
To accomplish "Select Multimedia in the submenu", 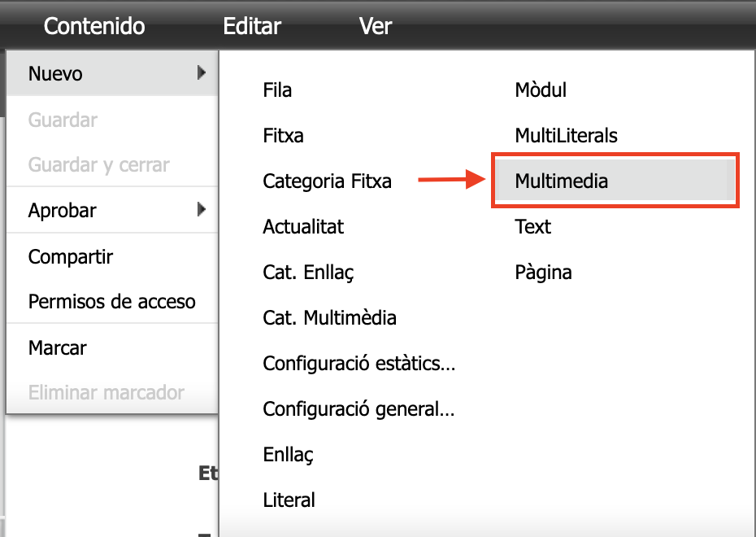I will (x=562, y=181).
